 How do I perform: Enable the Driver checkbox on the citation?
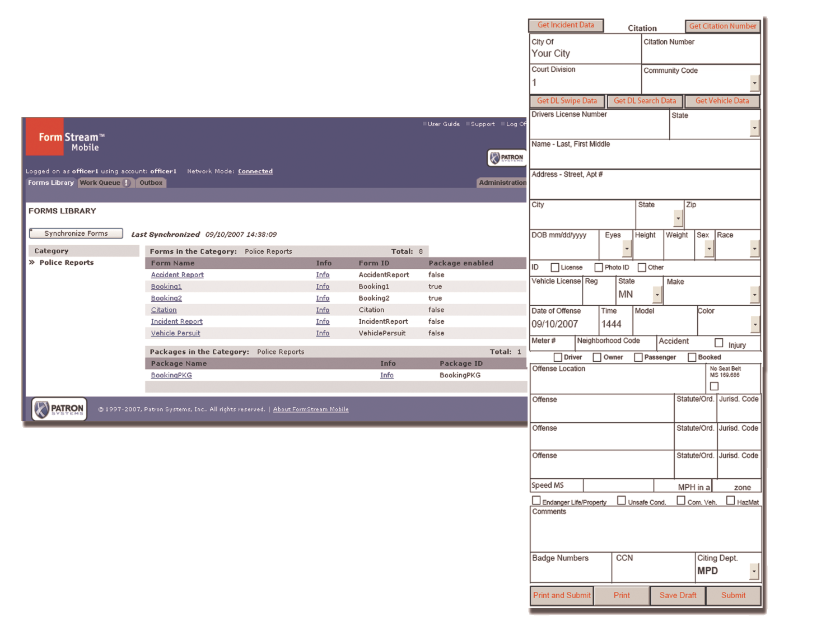558,357
